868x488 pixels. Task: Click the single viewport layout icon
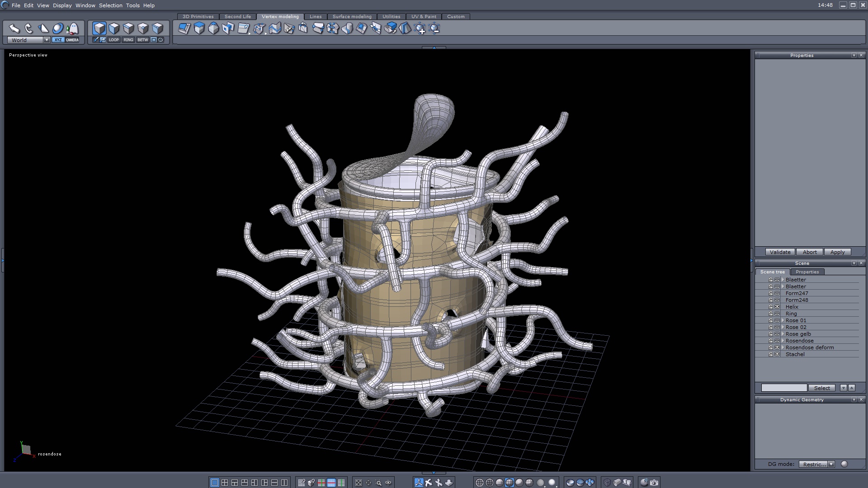[x=215, y=483]
